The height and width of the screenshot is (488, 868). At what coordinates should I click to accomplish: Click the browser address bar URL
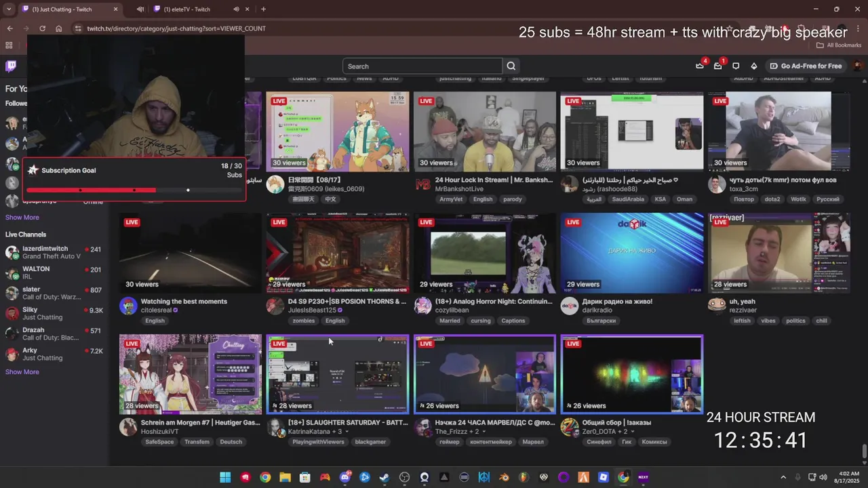pos(176,28)
